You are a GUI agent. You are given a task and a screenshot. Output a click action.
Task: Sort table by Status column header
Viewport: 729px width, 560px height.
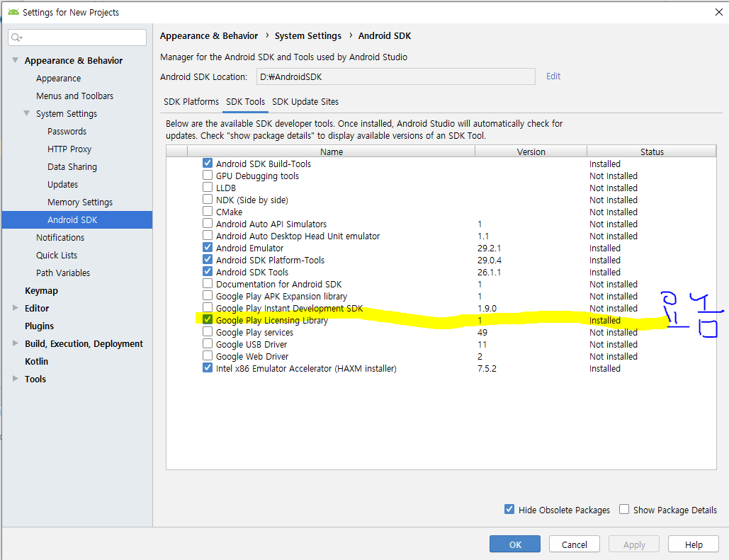tap(652, 152)
